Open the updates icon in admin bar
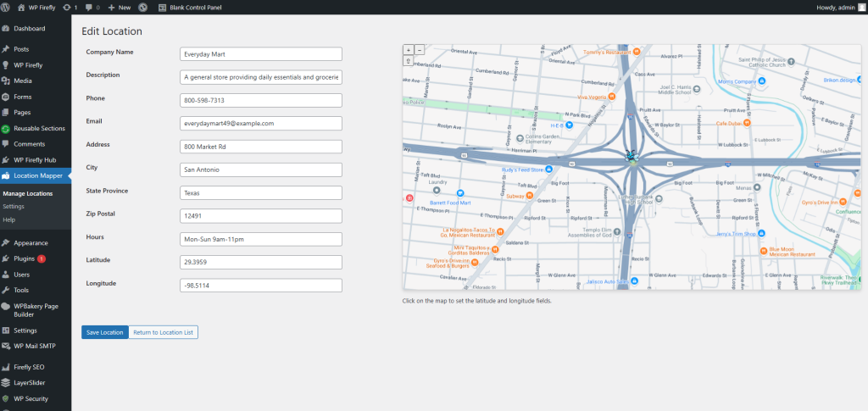The image size is (868, 411). click(x=70, y=7)
